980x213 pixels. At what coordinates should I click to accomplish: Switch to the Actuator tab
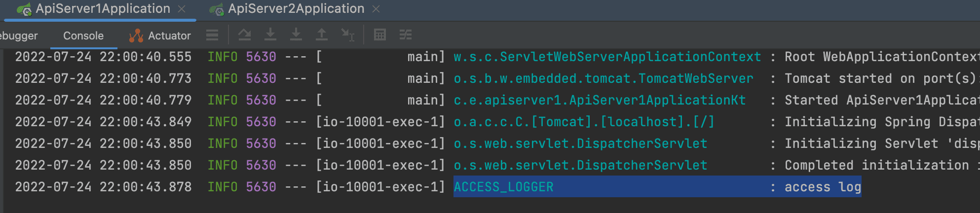click(x=169, y=35)
